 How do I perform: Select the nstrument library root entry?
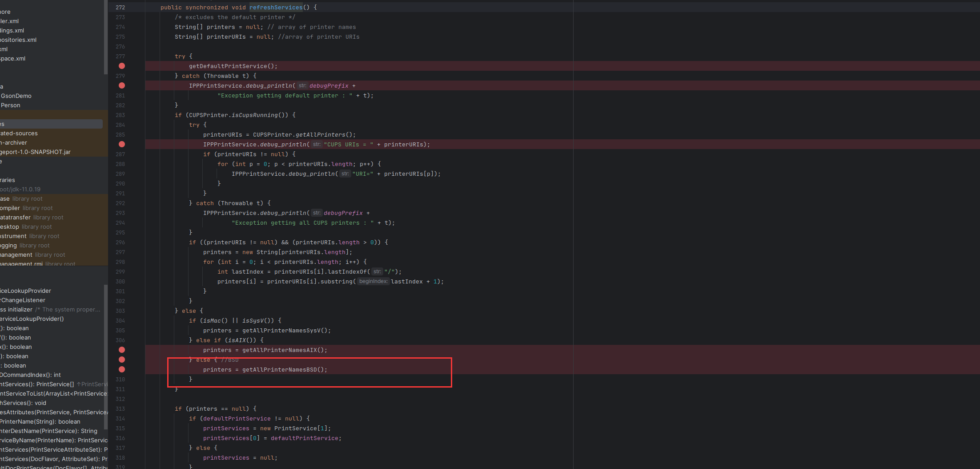[x=30, y=236]
